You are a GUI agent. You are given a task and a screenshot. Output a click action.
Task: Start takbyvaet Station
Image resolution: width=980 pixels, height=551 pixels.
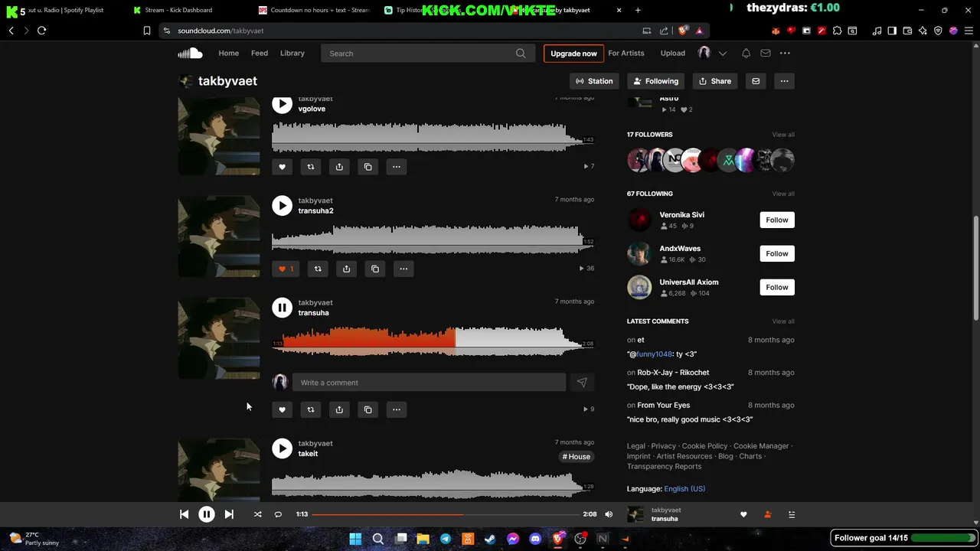(x=594, y=81)
